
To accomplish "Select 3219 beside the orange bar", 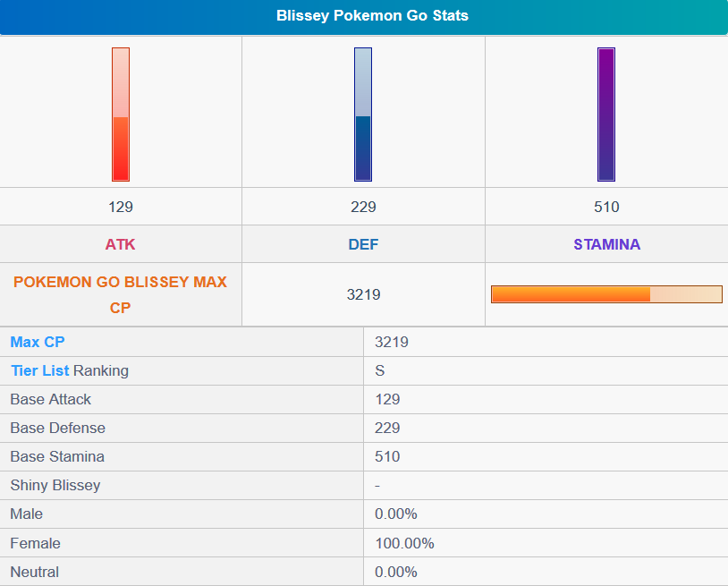I will click(363, 294).
